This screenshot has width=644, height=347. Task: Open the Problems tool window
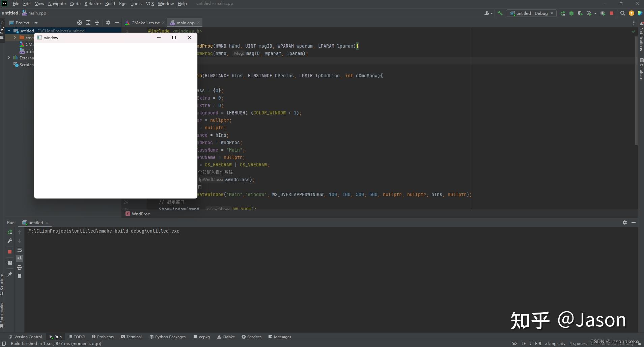pyautogui.click(x=103, y=337)
